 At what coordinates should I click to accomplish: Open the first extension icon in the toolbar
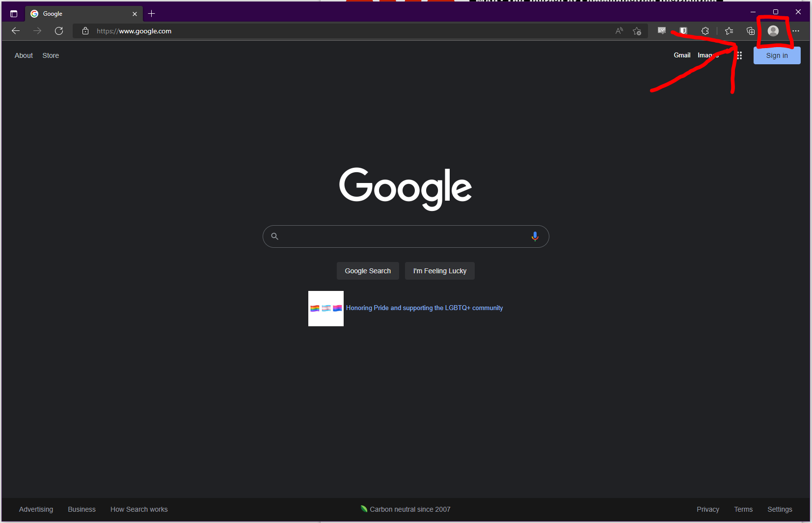(x=662, y=31)
